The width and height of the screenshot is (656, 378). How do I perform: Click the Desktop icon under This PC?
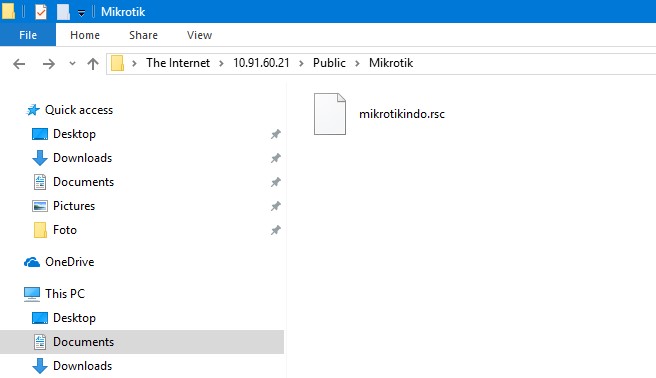[x=40, y=318]
